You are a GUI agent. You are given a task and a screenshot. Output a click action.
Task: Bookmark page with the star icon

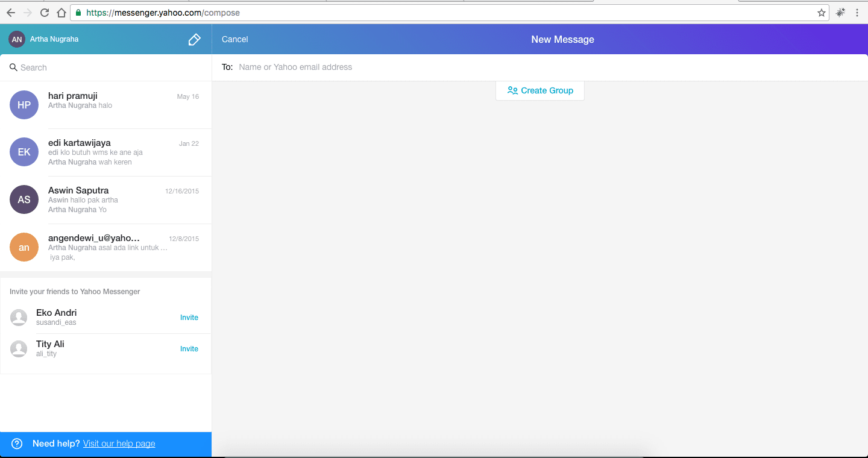[x=821, y=13]
